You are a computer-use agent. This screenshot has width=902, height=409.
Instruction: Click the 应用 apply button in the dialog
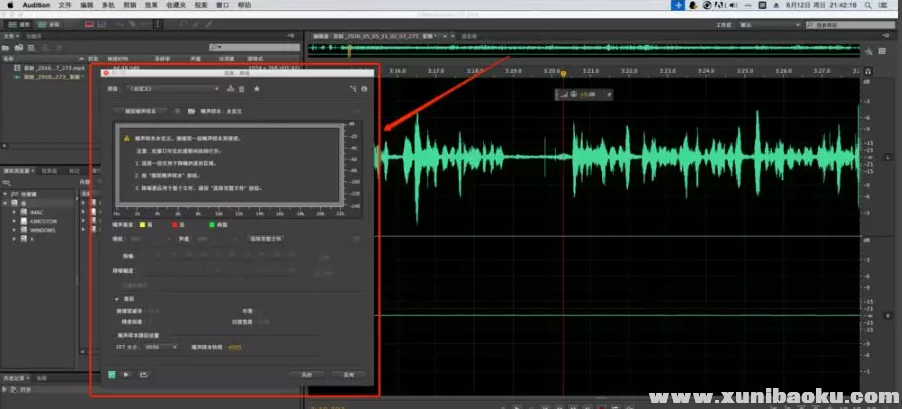pos(349,374)
